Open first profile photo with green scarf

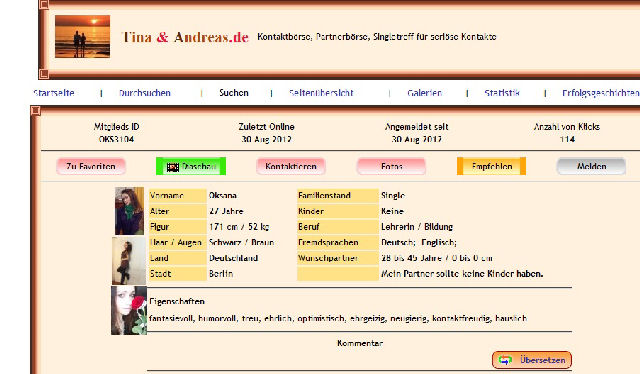[129, 211]
